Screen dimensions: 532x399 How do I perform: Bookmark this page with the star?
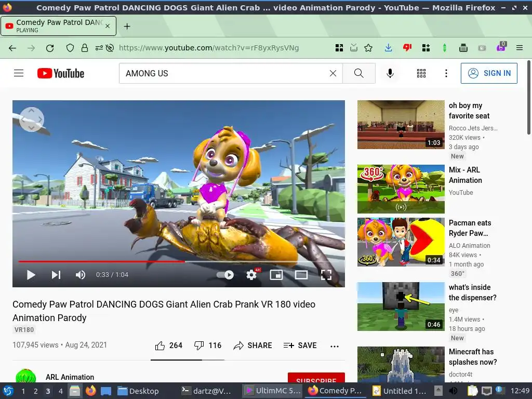point(368,48)
